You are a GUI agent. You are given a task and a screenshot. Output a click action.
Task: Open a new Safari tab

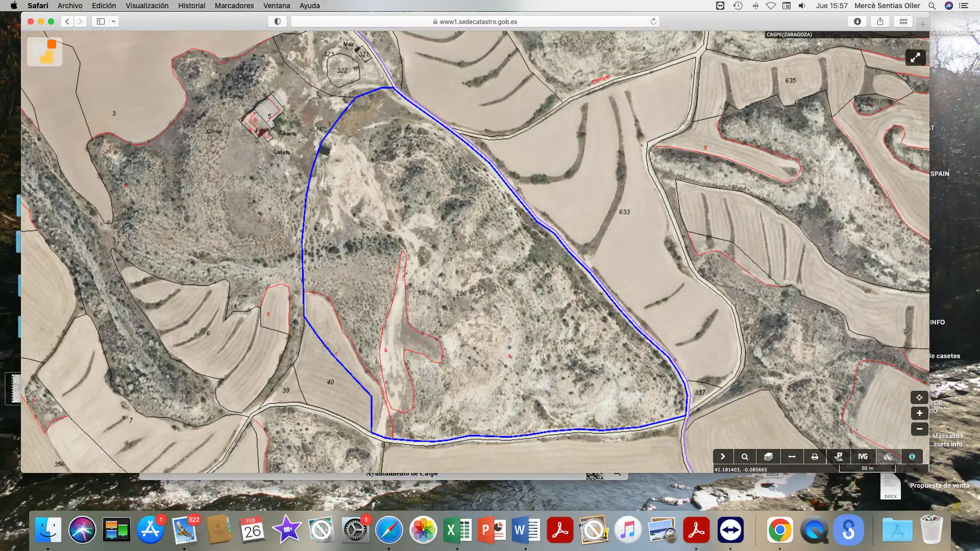click(923, 24)
